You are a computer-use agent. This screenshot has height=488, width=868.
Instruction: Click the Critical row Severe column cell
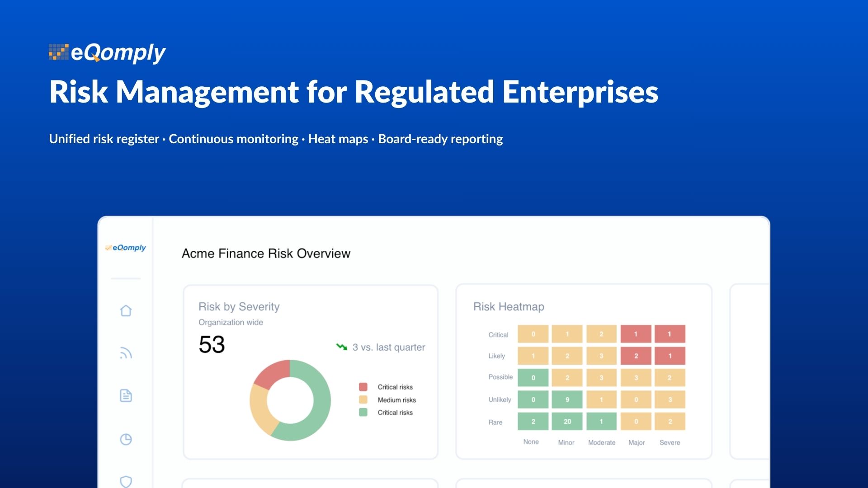click(670, 334)
